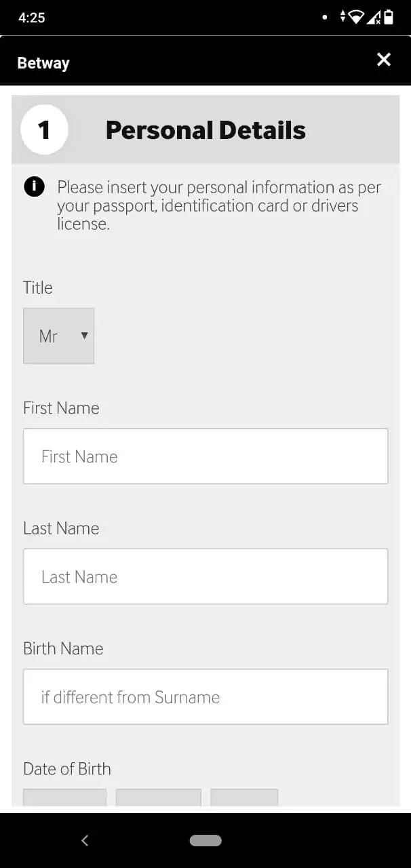Image resolution: width=411 pixels, height=868 pixels.
Task: Focus the First Name input field
Action: pos(206,456)
